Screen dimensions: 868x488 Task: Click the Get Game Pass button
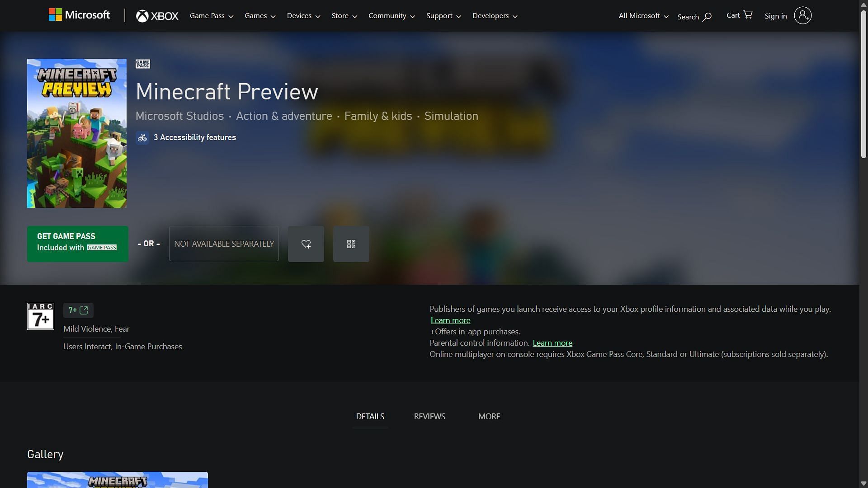tap(78, 244)
